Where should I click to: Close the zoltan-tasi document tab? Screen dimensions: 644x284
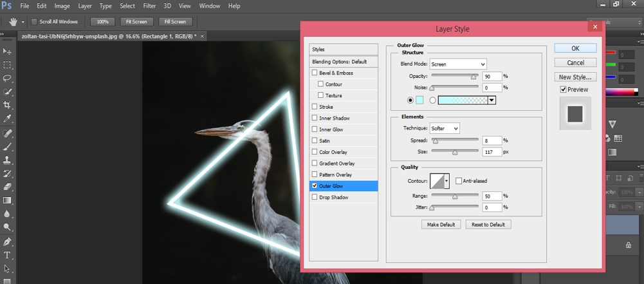[x=202, y=36]
